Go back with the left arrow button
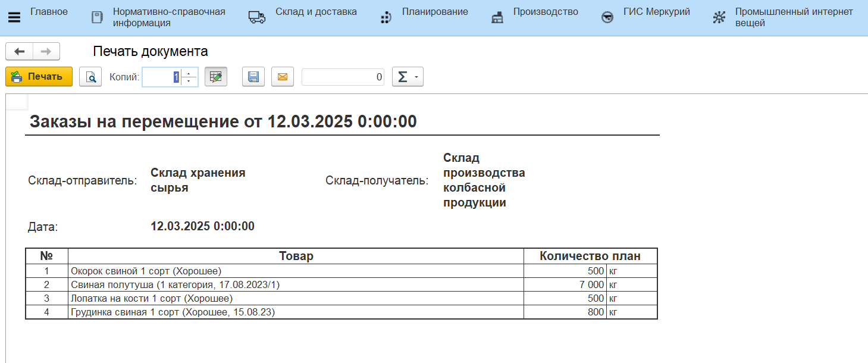This screenshot has width=868, height=363. pos(20,52)
